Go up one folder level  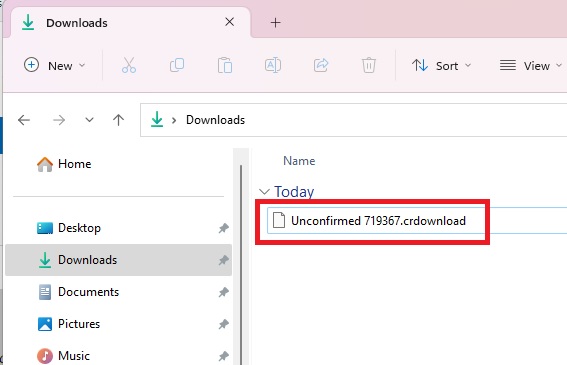pos(118,120)
